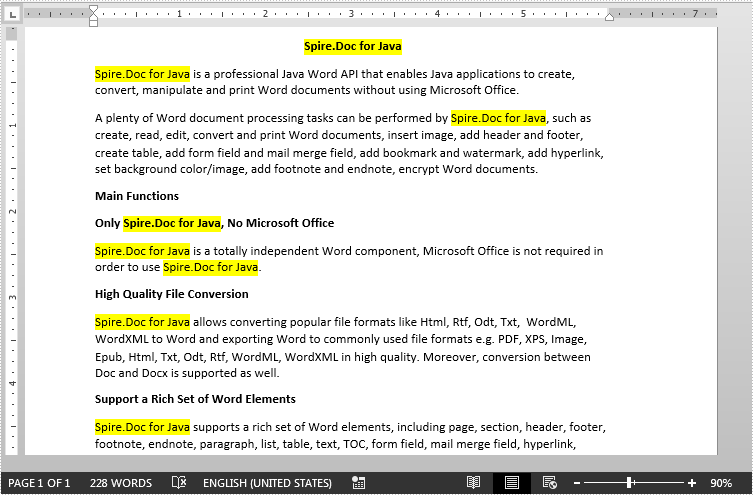Click the text 'set background color/image'
Image resolution: width=753 pixels, height=495 pixels.
point(170,169)
